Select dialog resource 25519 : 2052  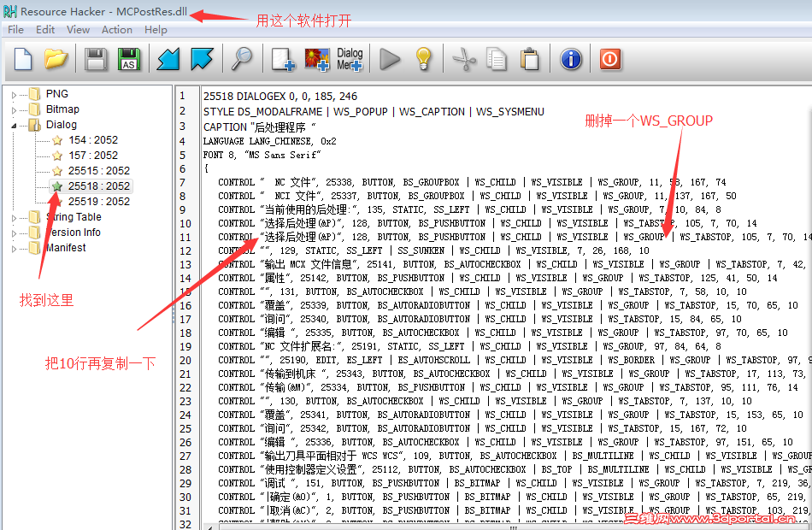99,202
